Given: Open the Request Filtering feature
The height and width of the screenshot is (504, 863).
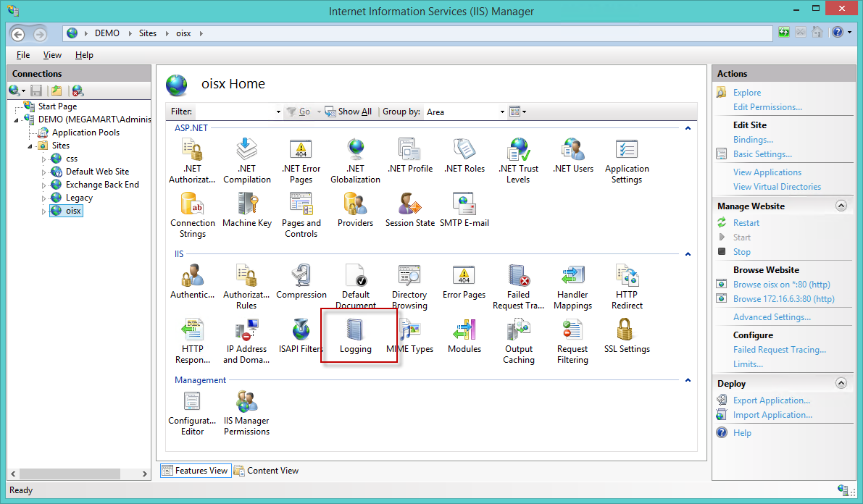Looking at the screenshot, I should (x=572, y=341).
